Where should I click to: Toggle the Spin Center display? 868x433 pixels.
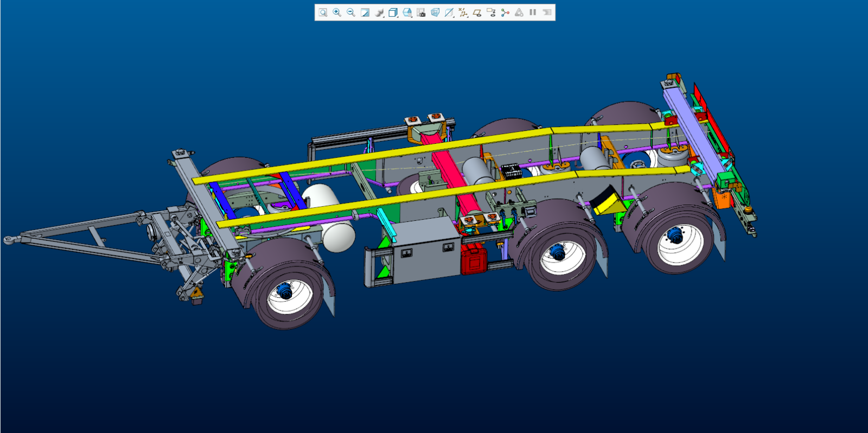tap(505, 12)
